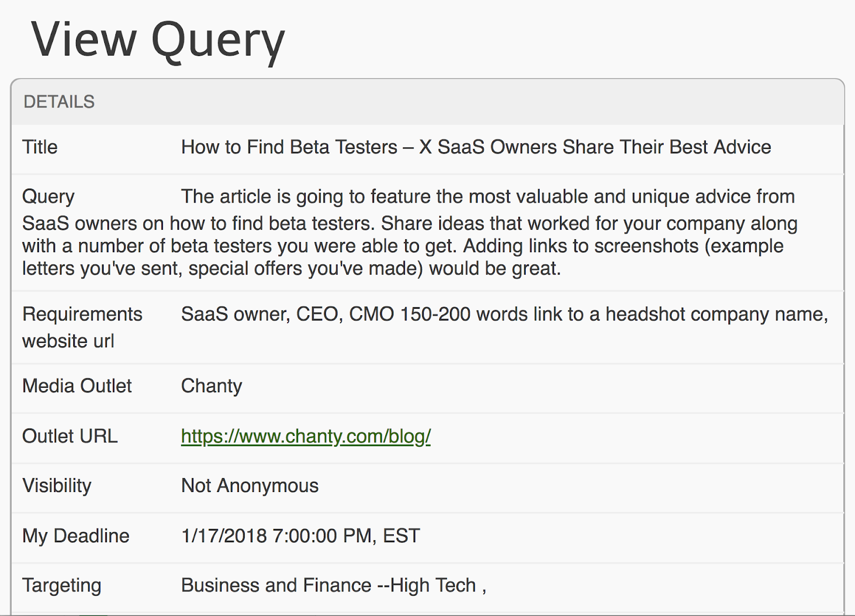Click the 'SaaS owners on how to find' line
The image size is (855, 616).
(x=410, y=223)
